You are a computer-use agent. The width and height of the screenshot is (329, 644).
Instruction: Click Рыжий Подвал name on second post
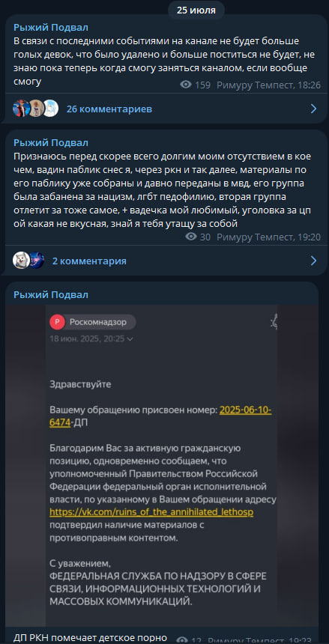[50, 143]
